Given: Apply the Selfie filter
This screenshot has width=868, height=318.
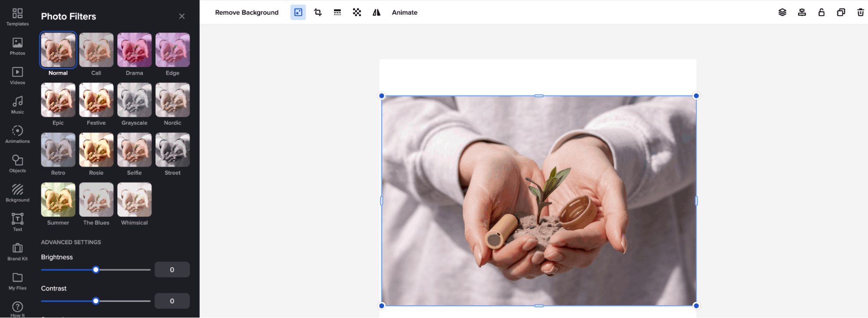Looking at the screenshot, I should pyautogui.click(x=135, y=150).
